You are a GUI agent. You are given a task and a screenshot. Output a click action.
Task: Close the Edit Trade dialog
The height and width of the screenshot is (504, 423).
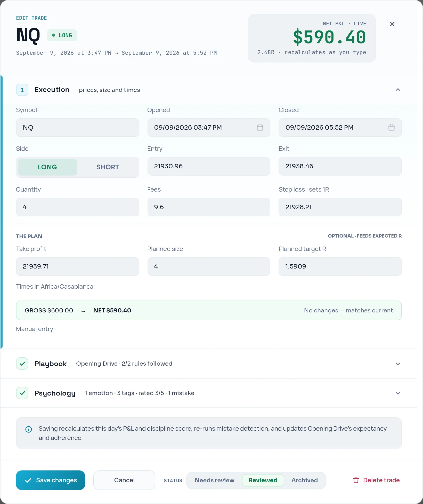(392, 24)
